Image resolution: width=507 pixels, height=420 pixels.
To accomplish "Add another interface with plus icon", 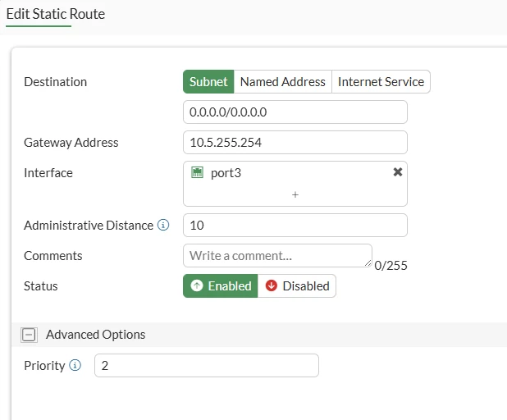I will point(295,194).
